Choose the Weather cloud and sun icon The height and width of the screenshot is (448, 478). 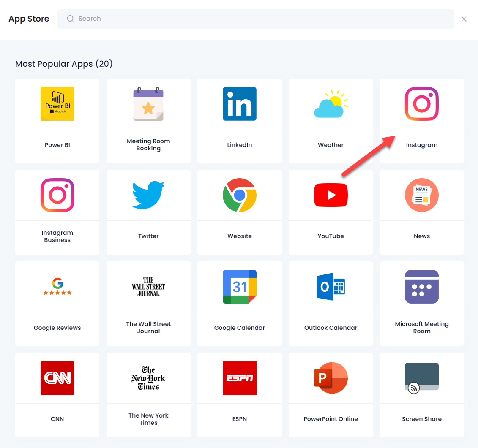click(x=331, y=104)
